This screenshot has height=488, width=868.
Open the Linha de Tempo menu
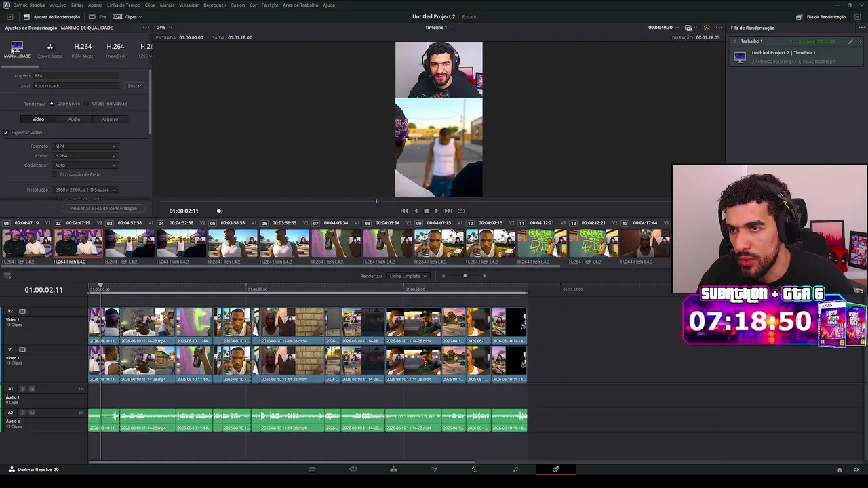pos(123,5)
